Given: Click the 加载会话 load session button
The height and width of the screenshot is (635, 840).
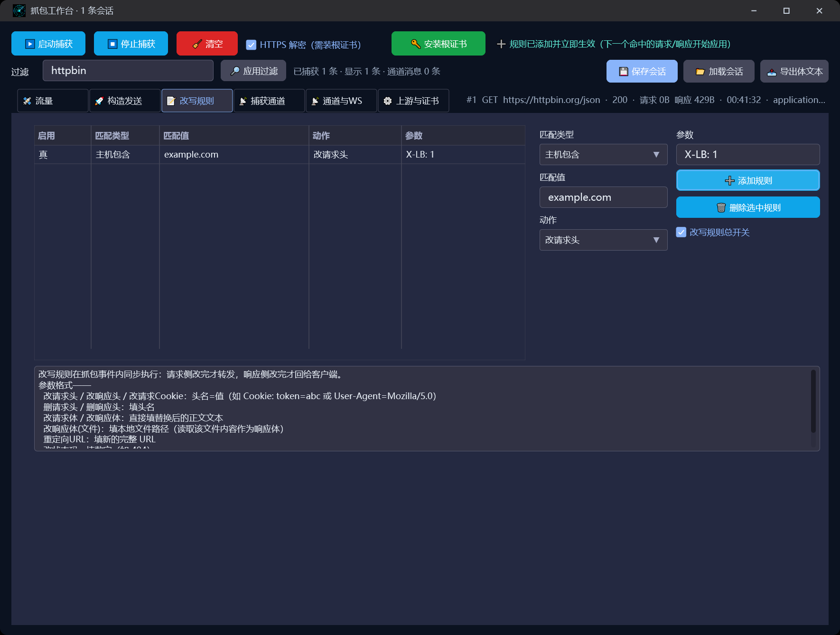Looking at the screenshot, I should 719,71.
